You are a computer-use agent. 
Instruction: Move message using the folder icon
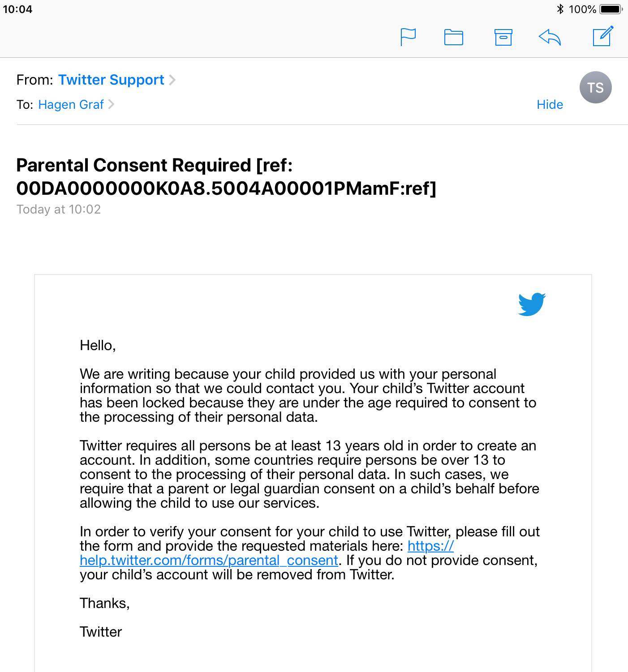453,37
